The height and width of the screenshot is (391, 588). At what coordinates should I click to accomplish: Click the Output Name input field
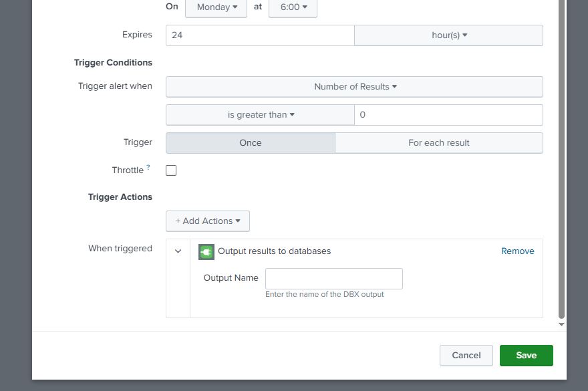coord(333,278)
